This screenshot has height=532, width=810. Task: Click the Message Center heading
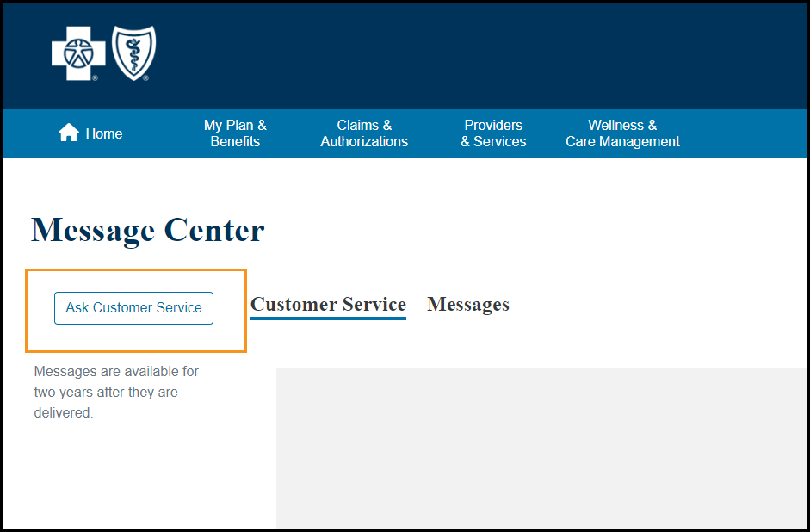[146, 230]
